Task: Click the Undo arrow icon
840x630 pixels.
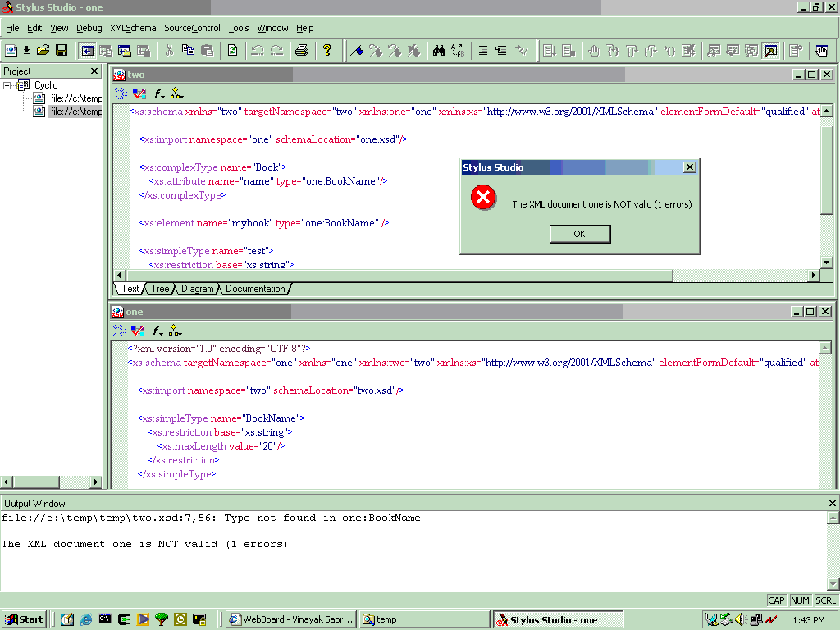Action: click(x=258, y=50)
